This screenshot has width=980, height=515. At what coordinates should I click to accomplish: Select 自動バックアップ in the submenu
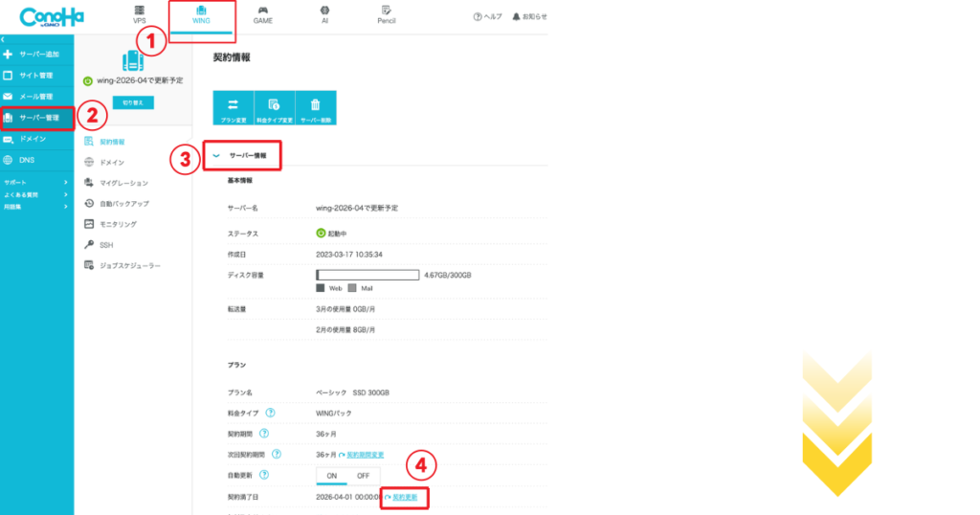pyautogui.click(x=117, y=204)
